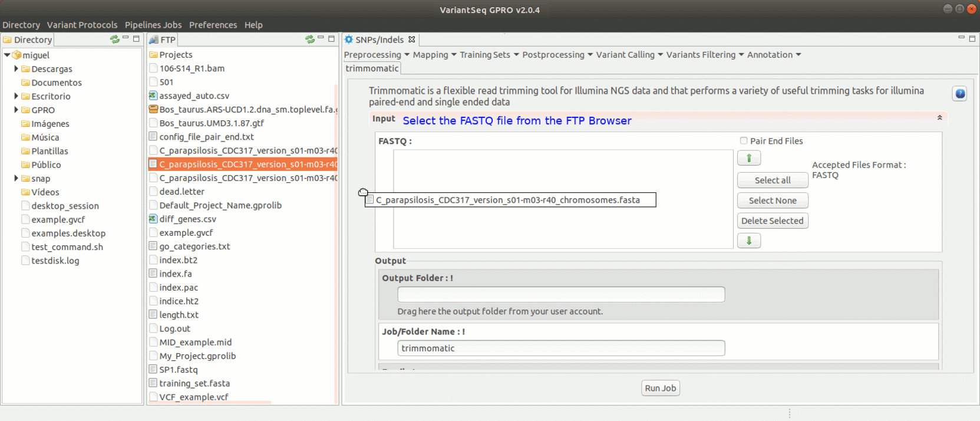Screen dimensions: 980x421
Task: Close the SNPs/Indels tab
Action: (412, 40)
